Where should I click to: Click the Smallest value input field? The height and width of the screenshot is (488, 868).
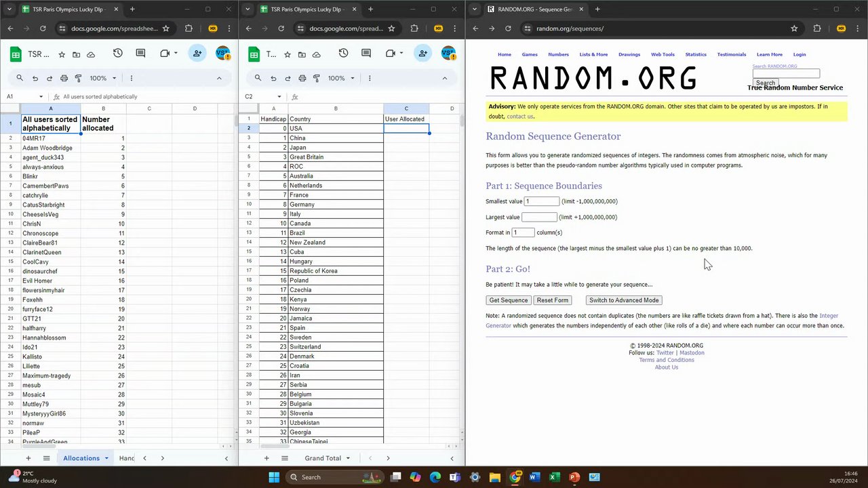click(x=542, y=201)
